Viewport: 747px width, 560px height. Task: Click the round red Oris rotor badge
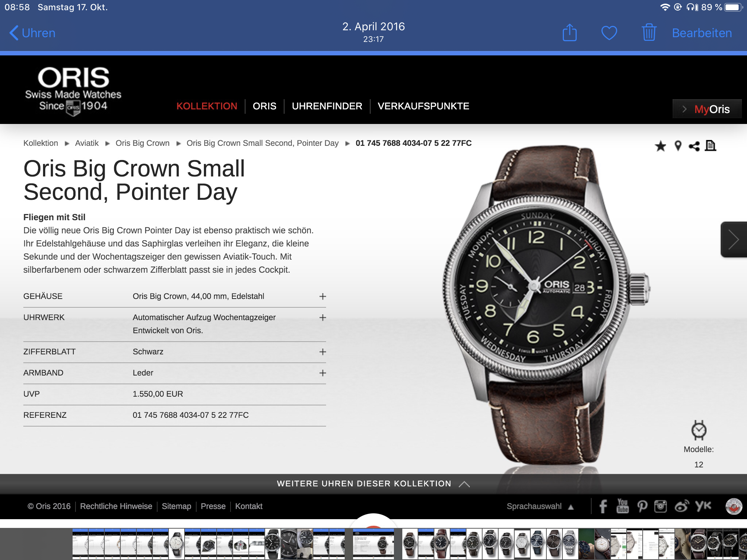[x=734, y=506]
